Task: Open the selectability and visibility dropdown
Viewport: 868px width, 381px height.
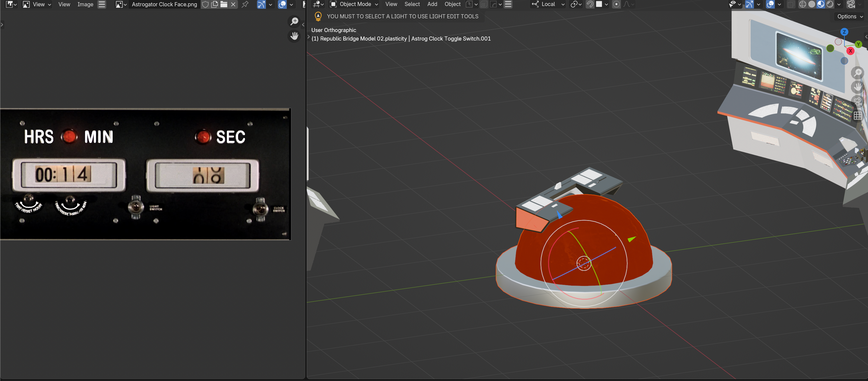Action: (735, 4)
